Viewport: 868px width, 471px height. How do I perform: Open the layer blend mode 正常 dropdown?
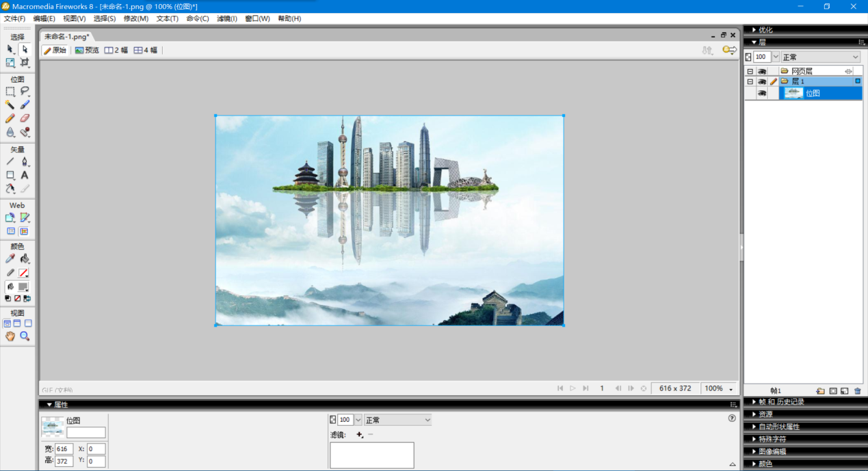[820, 57]
